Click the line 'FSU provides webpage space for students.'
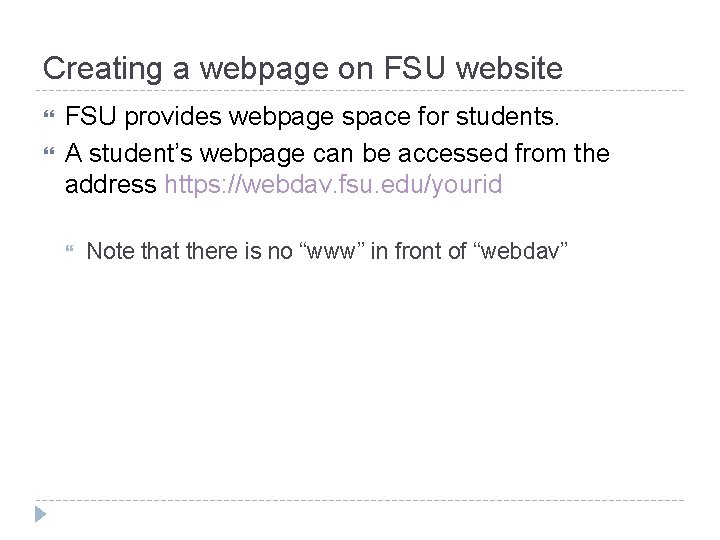This screenshot has height=540, width=720. click(314, 119)
